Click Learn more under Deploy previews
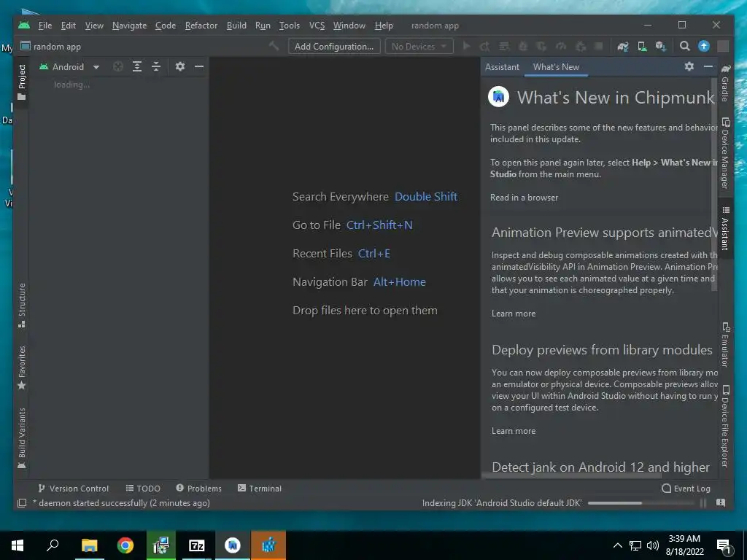Image resolution: width=747 pixels, height=560 pixels. click(x=514, y=431)
